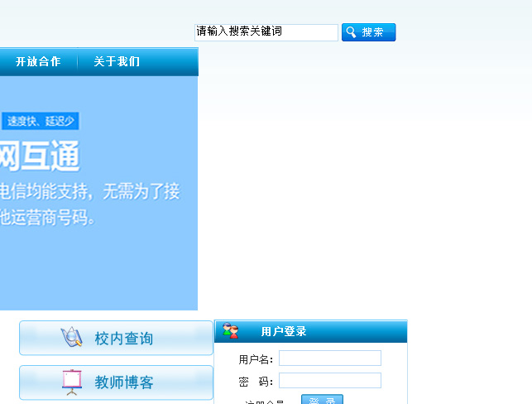Screen dimensions: 532x404
Task: Click the 用户名 label text
Action: coord(256,359)
